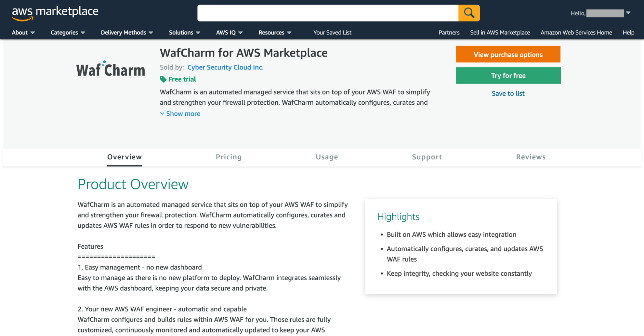The width and height of the screenshot is (644, 336).
Task: Click the search magnifying glass icon
Action: click(x=469, y=13)
